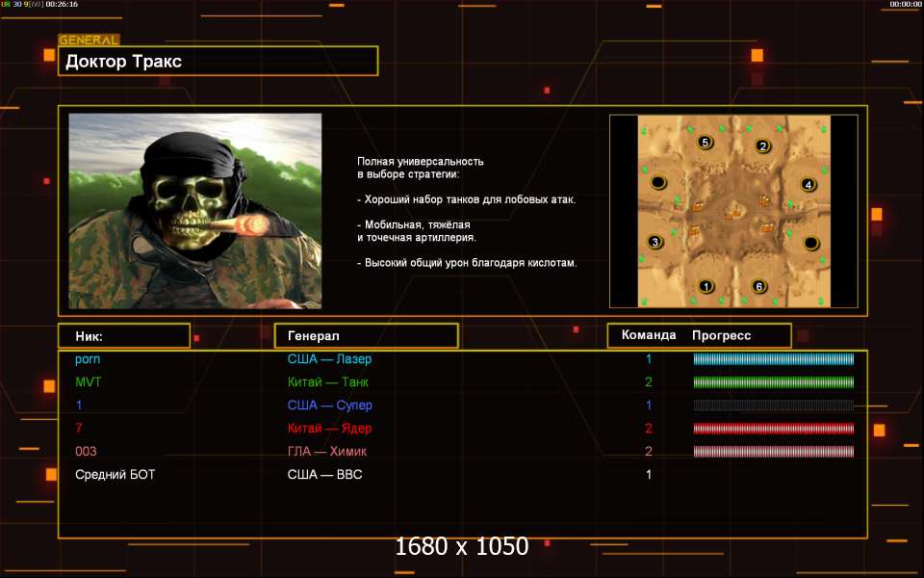Select start position 6 on the minimap
Image resolution: width=924 pixels, height=578 pixels.
[759, 287]
